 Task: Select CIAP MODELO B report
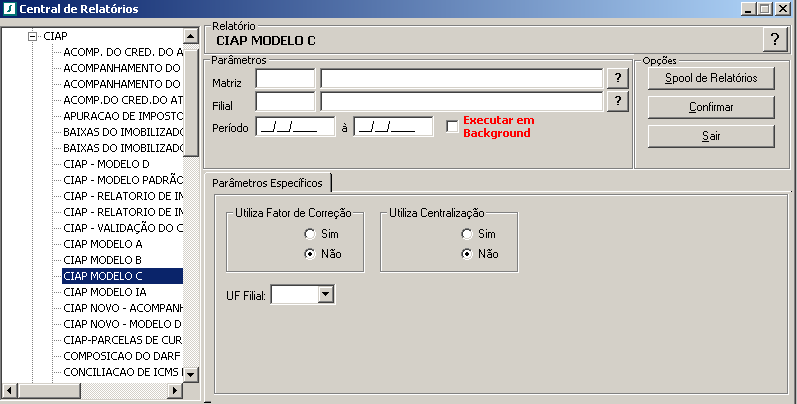pos(102,260)
